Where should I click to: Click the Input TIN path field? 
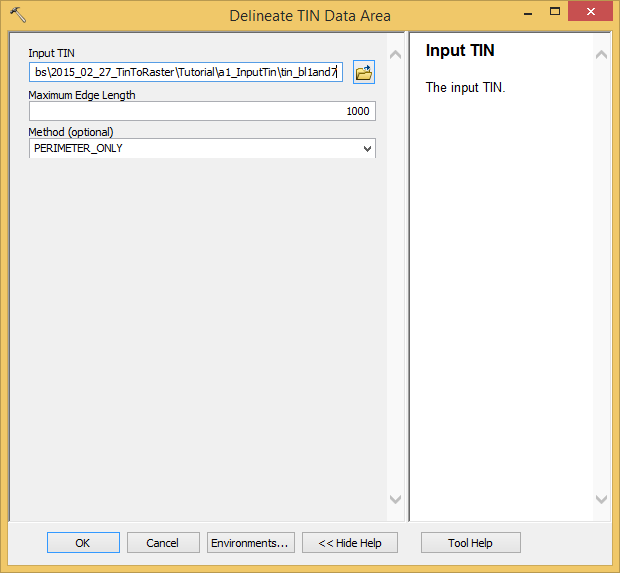click(186, 72)
